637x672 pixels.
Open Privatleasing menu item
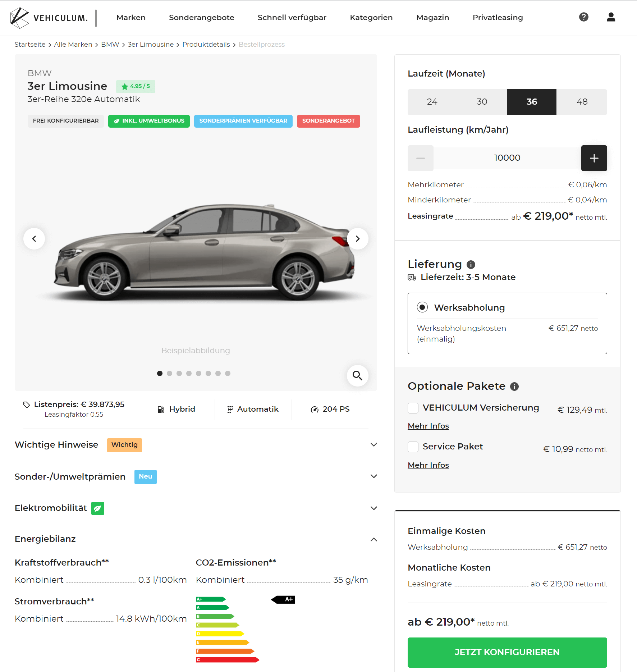pyautogui.click(x=498, y=18)
